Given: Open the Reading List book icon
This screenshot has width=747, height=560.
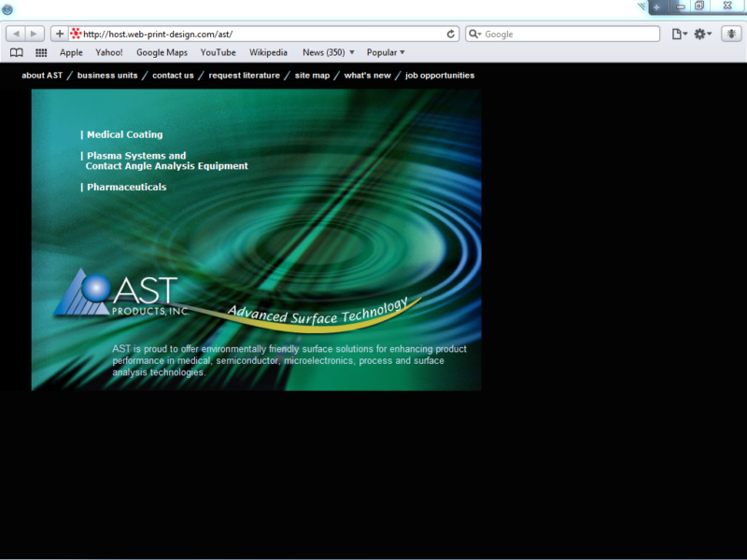Looking at the screenshot, I should (x=17, y=52).
